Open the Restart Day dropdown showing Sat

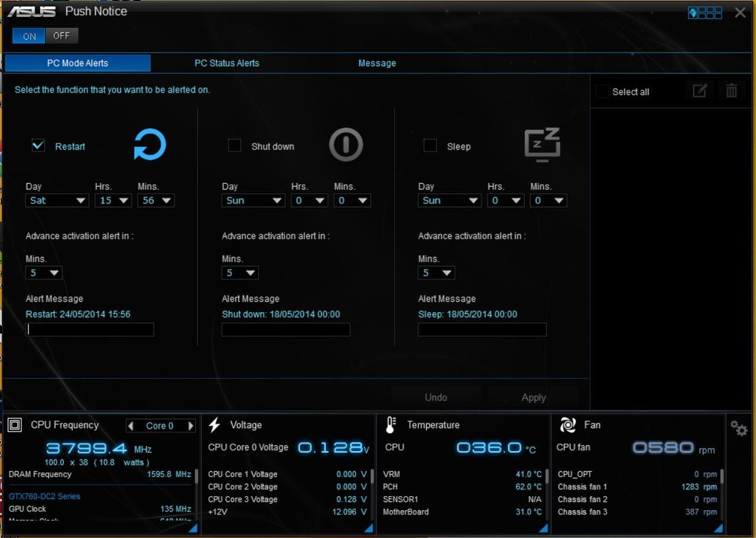point(57,200)
